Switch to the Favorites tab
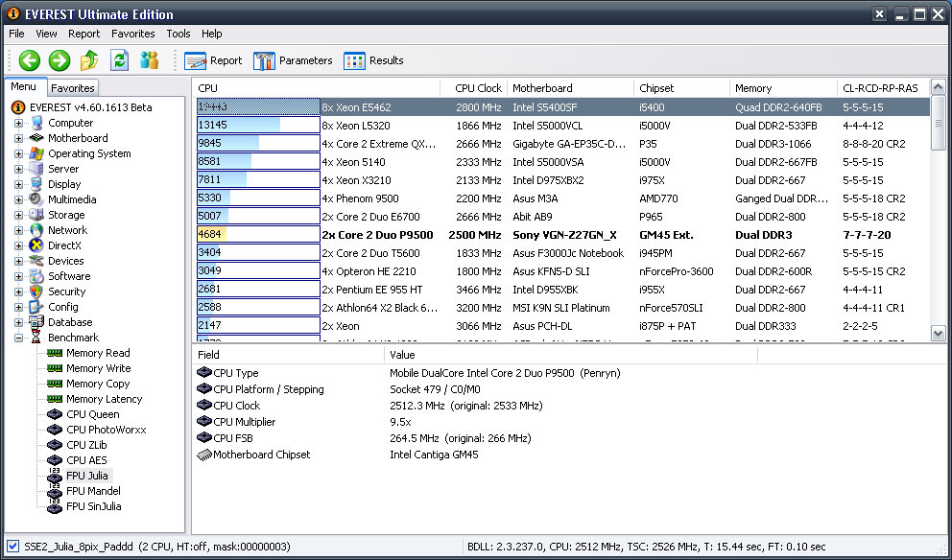 click(73, 88)
